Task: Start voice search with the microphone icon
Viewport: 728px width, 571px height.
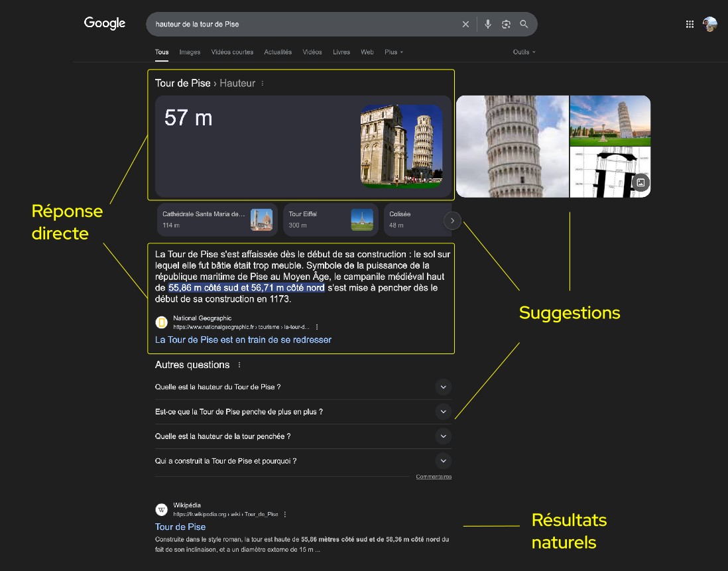Action: tap(488, 25)
